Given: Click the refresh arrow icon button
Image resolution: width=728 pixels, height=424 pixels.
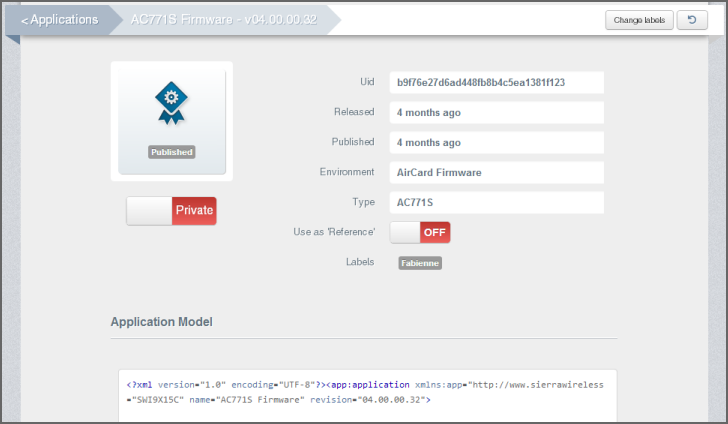Looking at the screenshot, I should pos(691,20).
